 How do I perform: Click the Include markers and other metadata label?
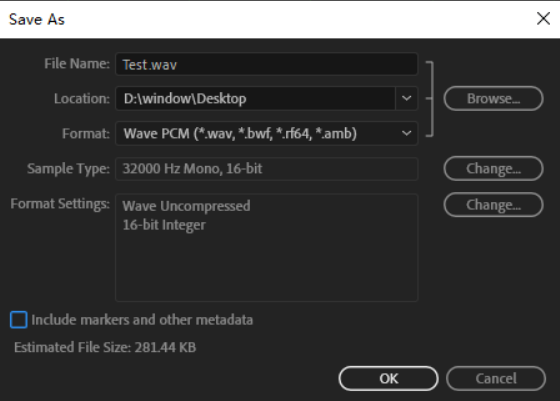(x=142, y=320)
